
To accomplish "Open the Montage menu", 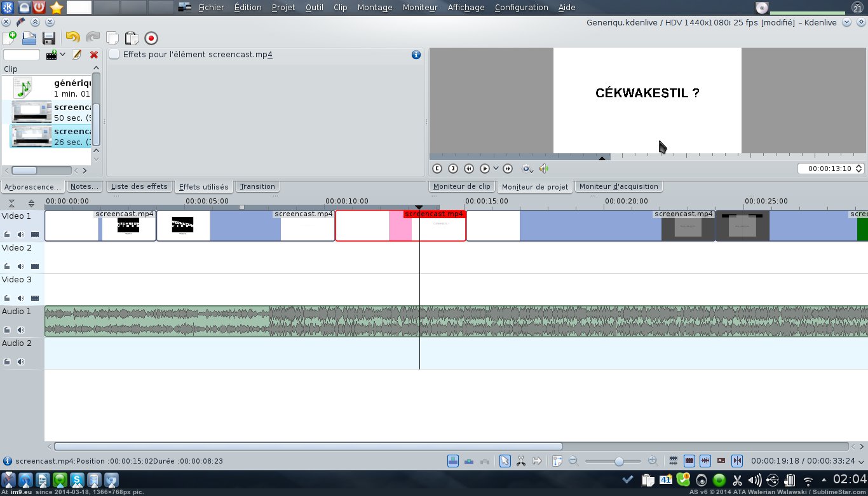I will 374,8.
